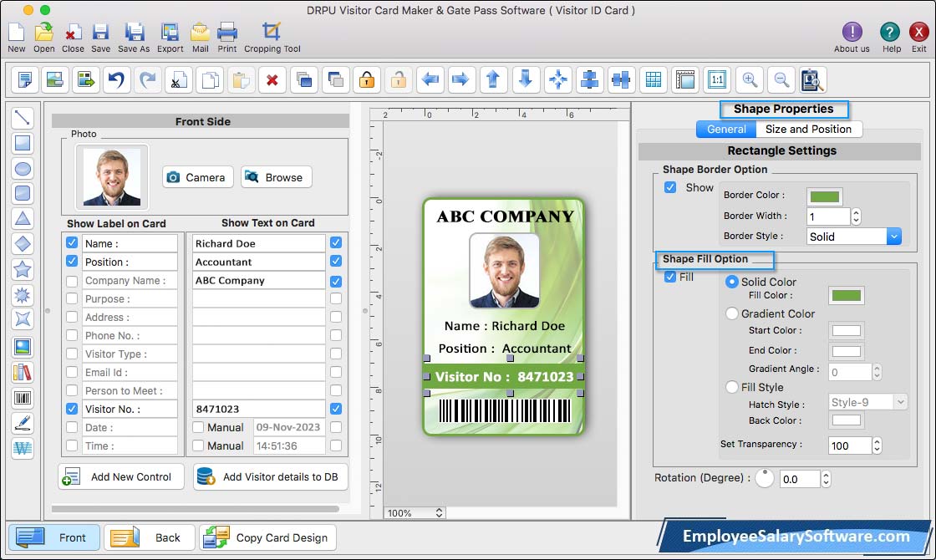This screenshot has width=936, height=560.
Task: Open the Border Style dropdown
Action: [x=853, y=237]
